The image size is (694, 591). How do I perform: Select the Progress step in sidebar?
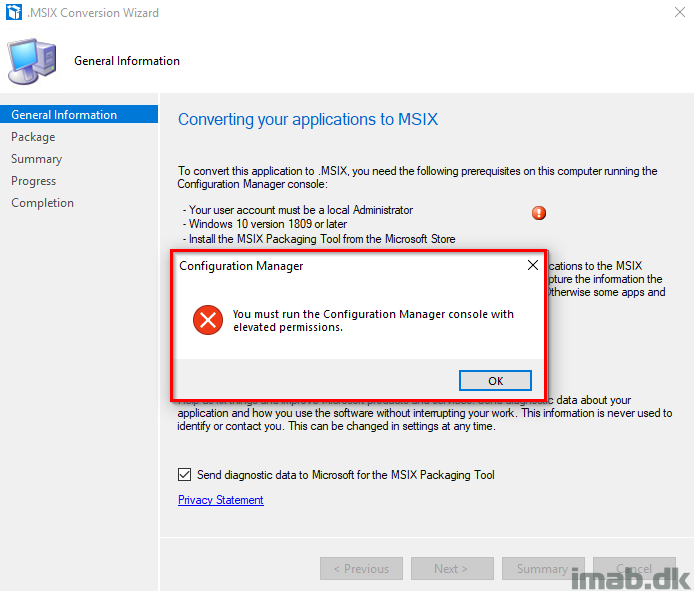(x=34, y=181)
